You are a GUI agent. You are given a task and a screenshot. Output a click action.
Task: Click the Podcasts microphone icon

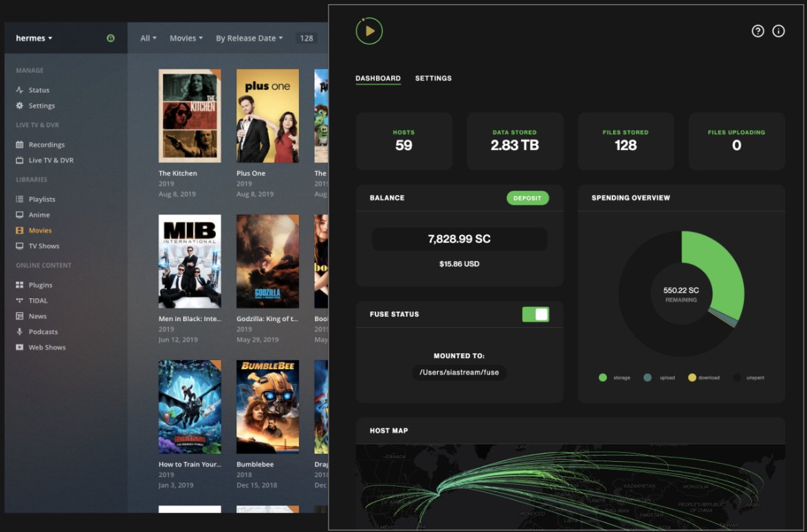point(19,332)
